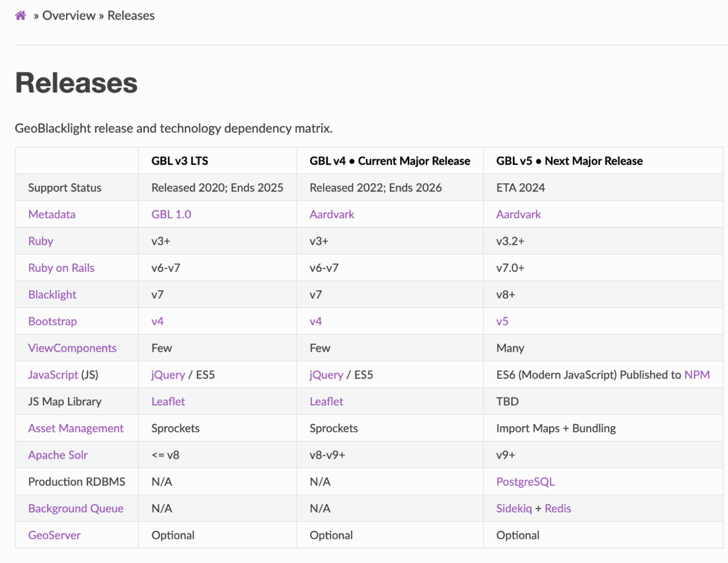Open the Blacklight link

point(52,294)
